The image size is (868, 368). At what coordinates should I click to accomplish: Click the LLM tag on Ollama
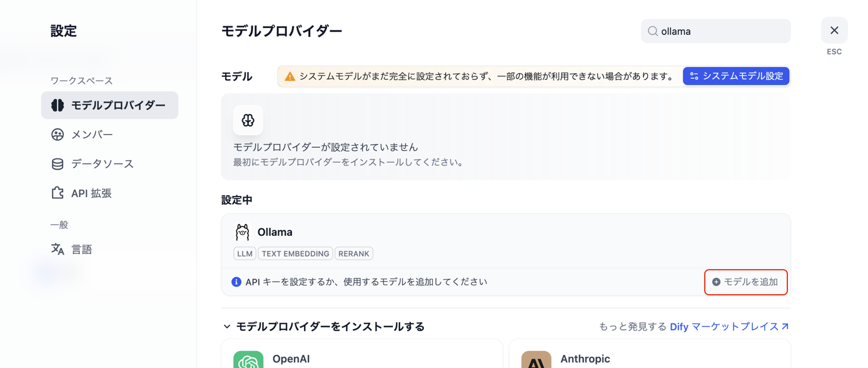pos(245,253)
